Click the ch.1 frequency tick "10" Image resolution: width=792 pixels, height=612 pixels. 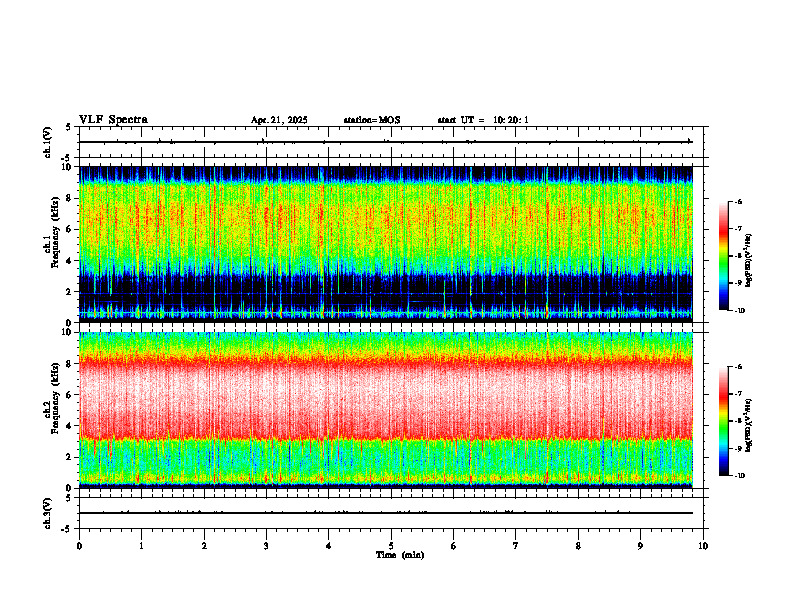click(68, 167)
